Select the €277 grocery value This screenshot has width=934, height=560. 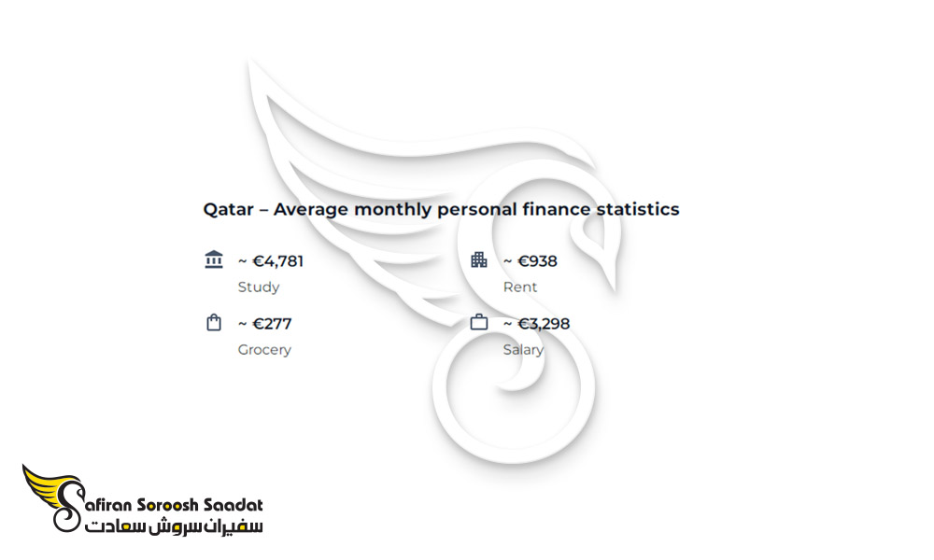click(x=265, y=324)
